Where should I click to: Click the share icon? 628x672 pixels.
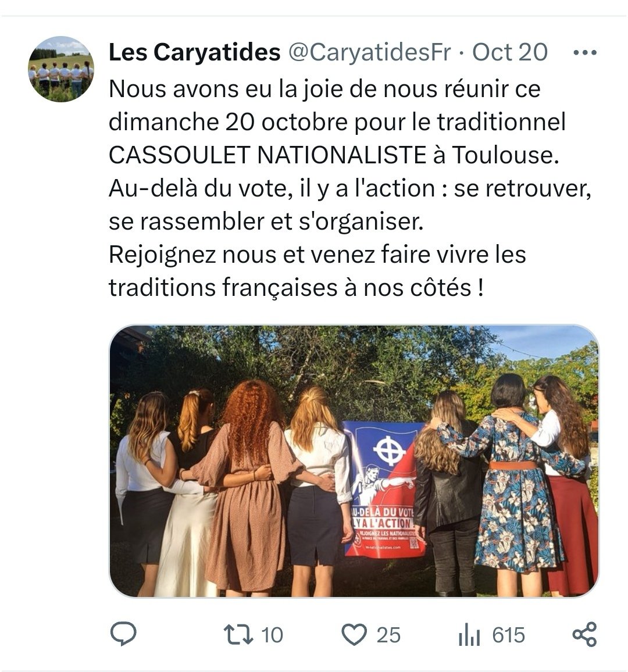(x=585, y=634)
